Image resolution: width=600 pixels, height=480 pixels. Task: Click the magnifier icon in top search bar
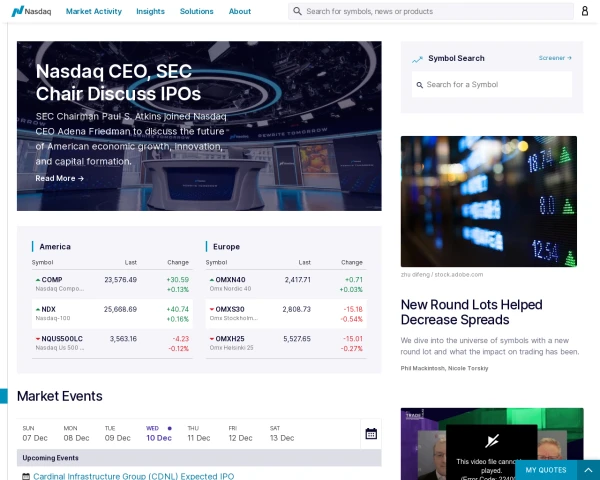pos(298,11)
